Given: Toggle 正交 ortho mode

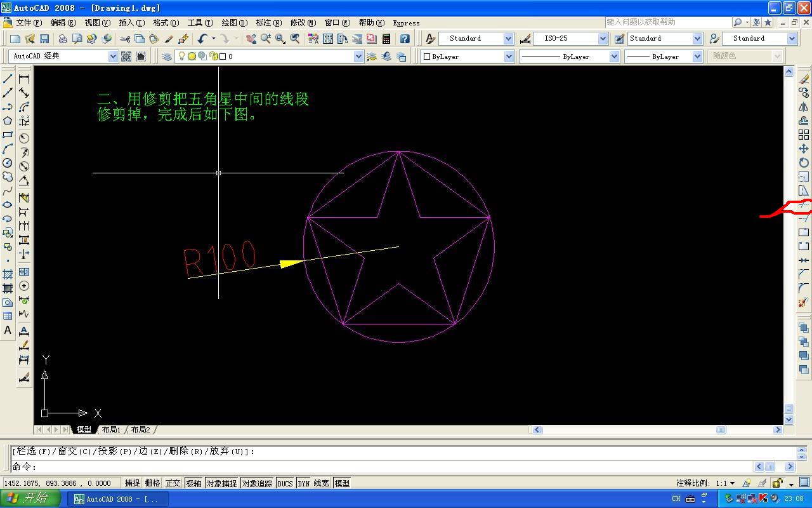Looking at the screenshot, I should (173, 483).
